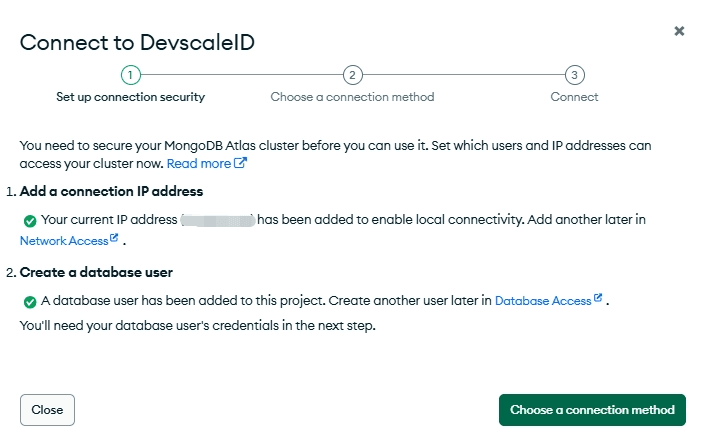Close the Connect to DevscaleID dialog with X
Viewport: 705px width, 444px height.
point(679,31)
